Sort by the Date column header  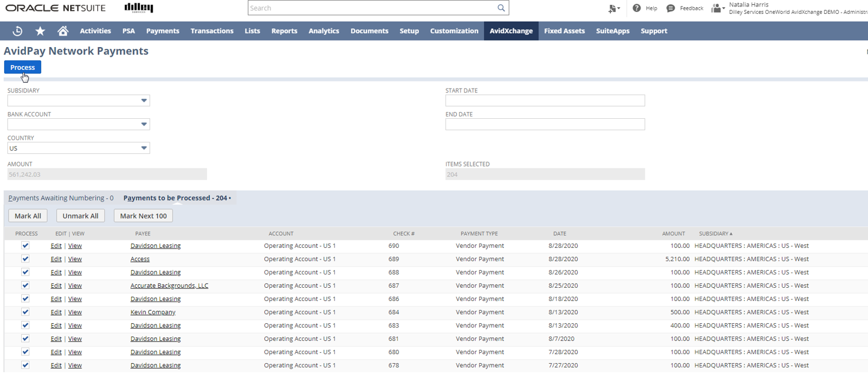560,233
